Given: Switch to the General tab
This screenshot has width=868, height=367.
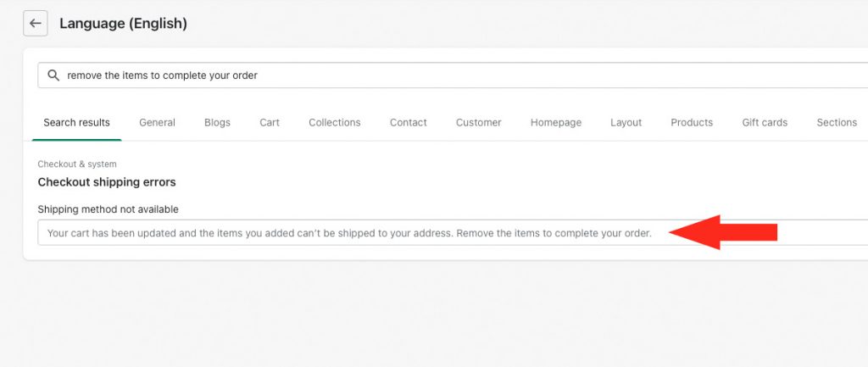Looking at the screenshot, I should click(157, 123).
